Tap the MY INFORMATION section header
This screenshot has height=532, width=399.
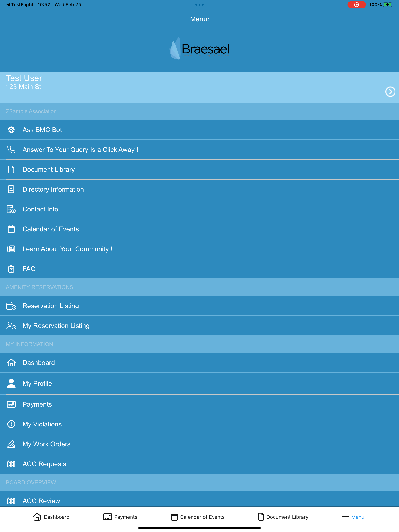click(x=199, y=344)
